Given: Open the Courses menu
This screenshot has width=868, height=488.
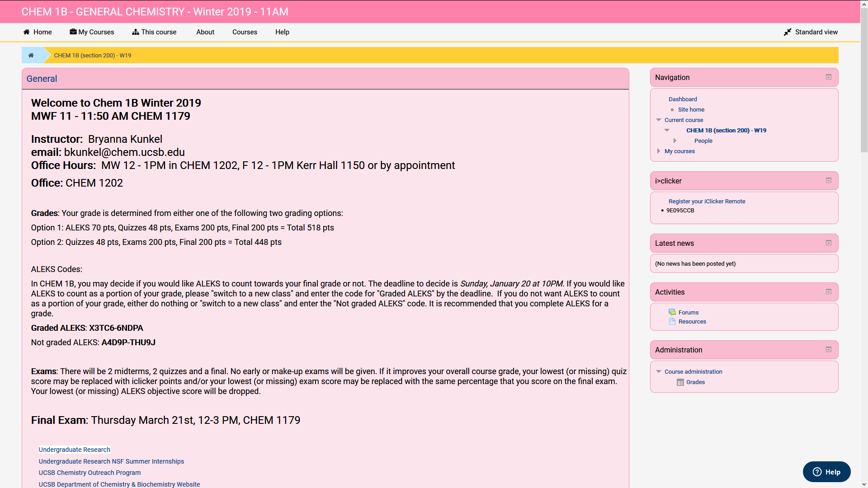Looking at the screenshot, I should (x=245, y=32).
